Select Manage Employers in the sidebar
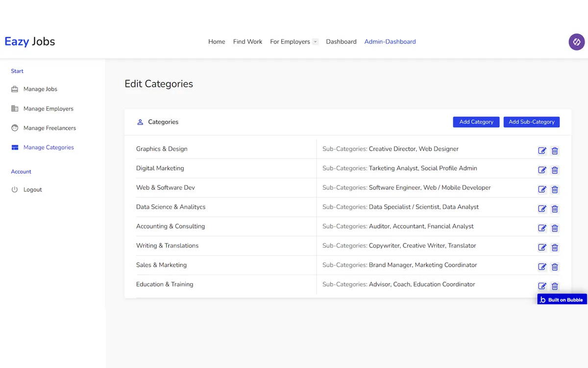The image size is (588, 368). tap(49, 108)
